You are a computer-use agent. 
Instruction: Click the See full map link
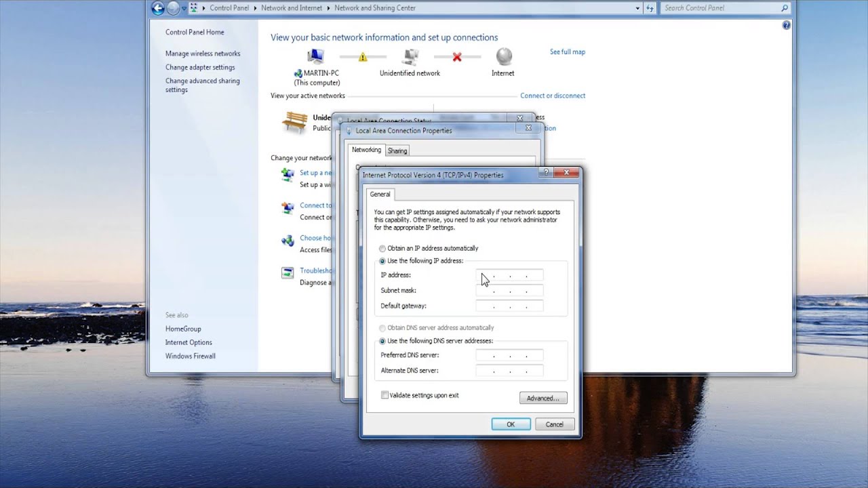568,52
